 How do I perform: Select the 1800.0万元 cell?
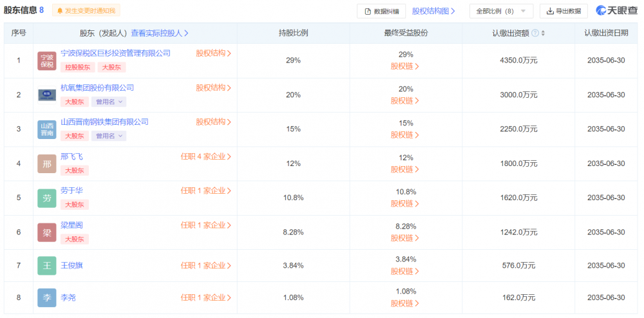(x=518, y=164)
